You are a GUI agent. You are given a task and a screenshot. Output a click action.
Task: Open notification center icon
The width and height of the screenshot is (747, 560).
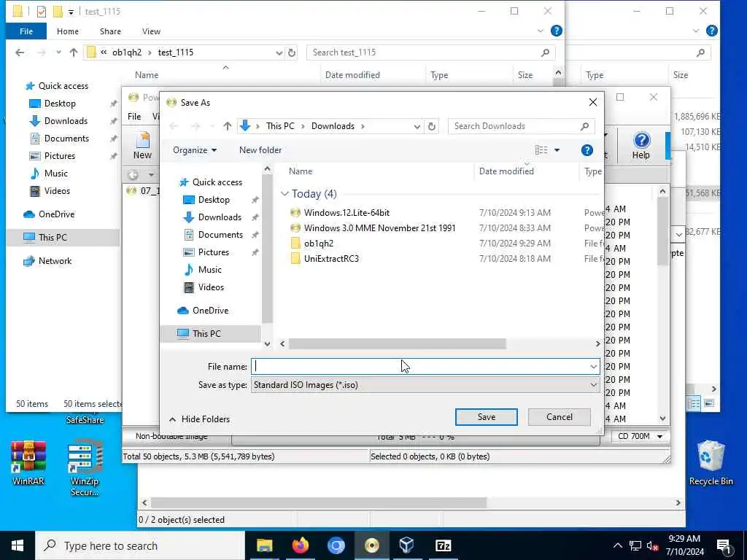723,547
